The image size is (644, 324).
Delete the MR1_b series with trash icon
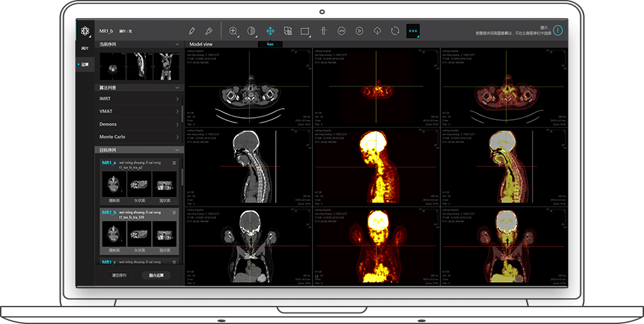(x=174, y=213)
